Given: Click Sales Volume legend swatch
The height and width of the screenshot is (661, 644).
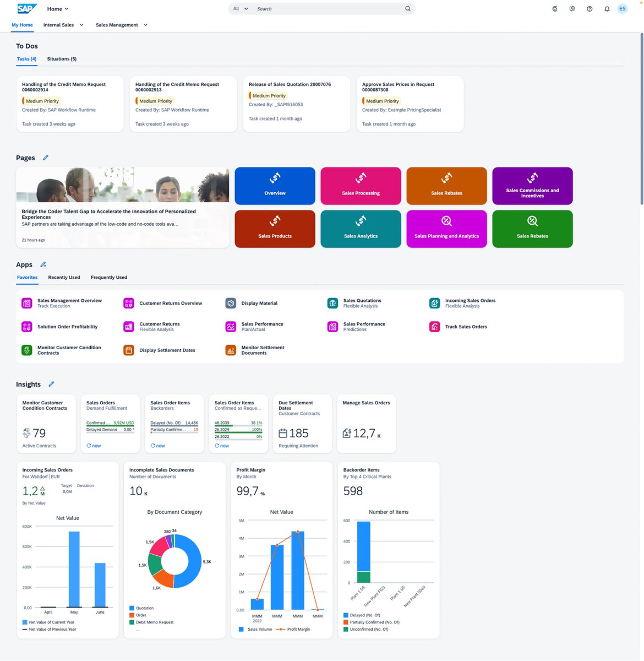Looking at the screenshot, I should pyautogui.click(x=242, y=629).
